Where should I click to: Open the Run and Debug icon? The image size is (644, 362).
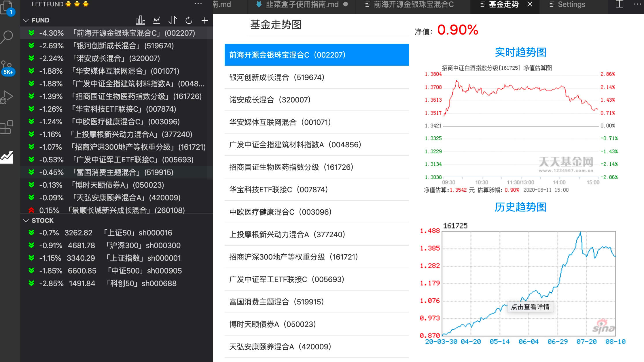(7, 97)
